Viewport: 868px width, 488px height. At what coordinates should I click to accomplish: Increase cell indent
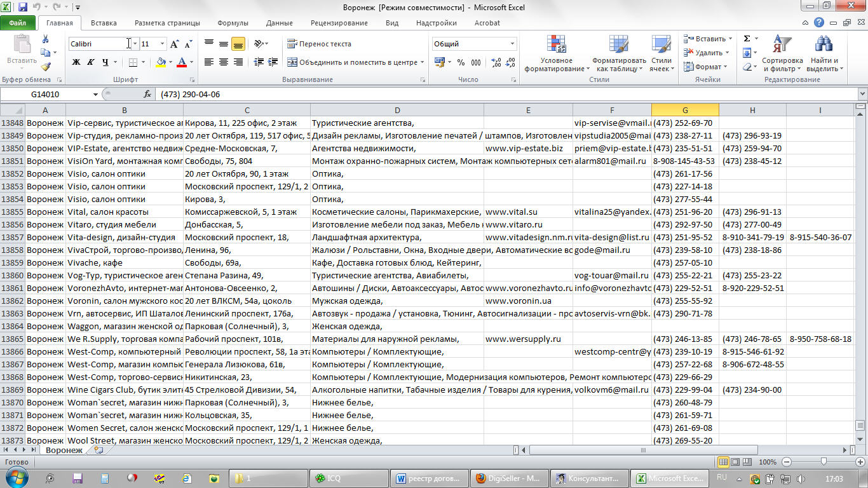pos(273,62)
